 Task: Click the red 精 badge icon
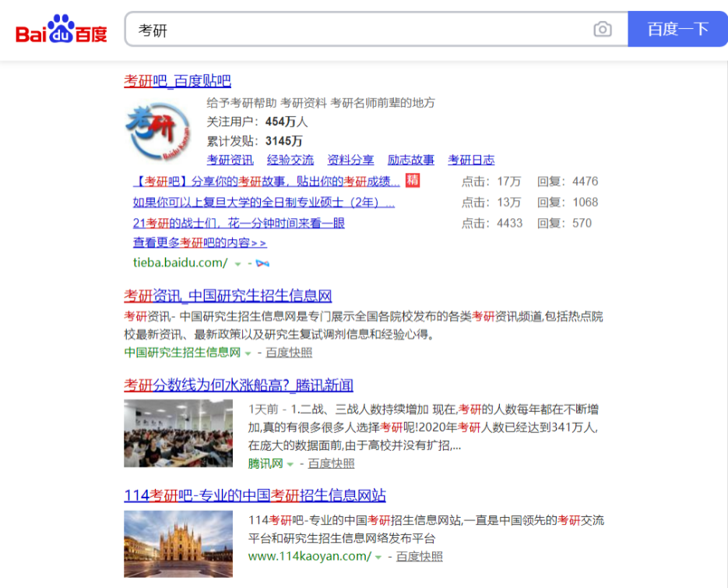coord(413,180)
